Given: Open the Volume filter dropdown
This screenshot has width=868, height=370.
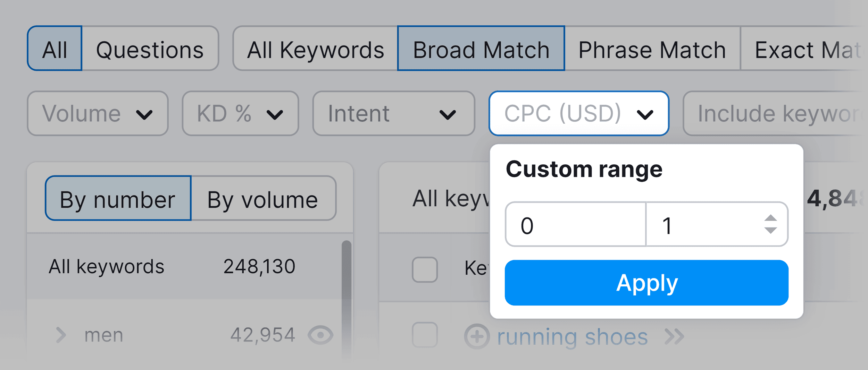Looking at the screenshot, I should point(98,113).
